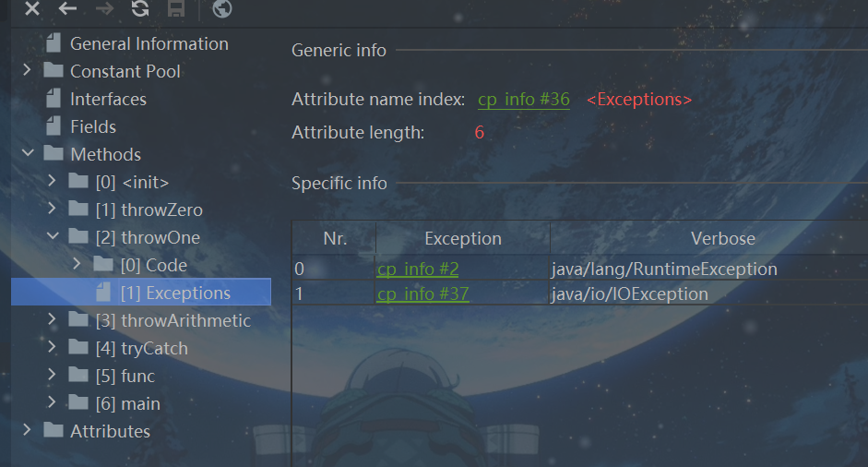This screenshot has width=868, height=467.
Task: Expand the [0] Code node
Action: pyautogui.click(x=77, y=265)
